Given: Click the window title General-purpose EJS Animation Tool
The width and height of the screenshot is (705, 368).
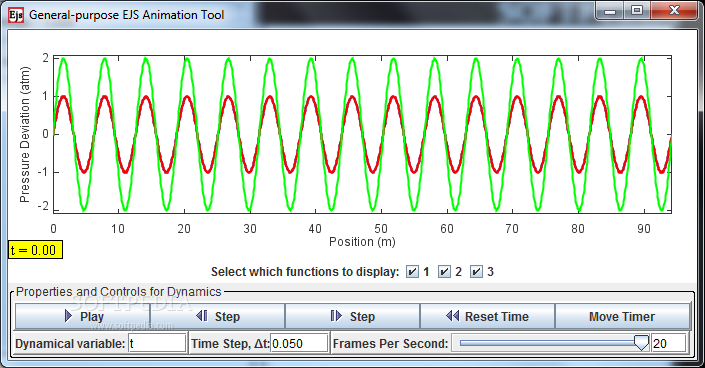Looking at the screenshot, I should coord(126,15).
